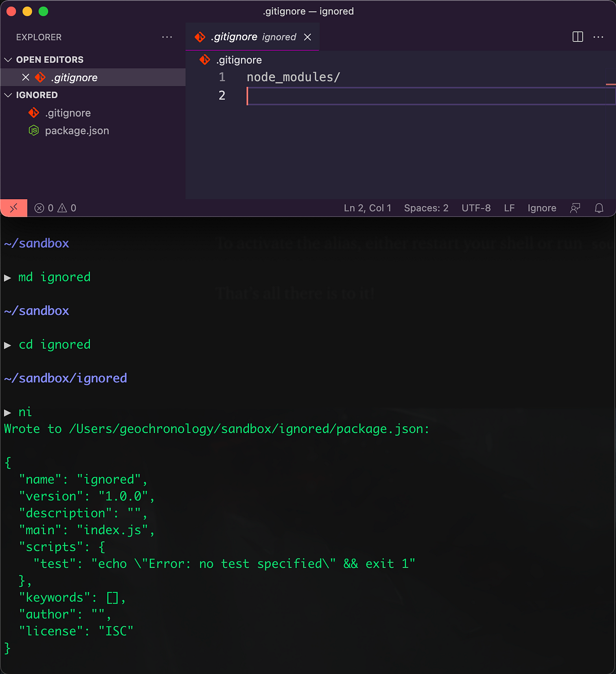Collapse the OPEN EDITORS section
The width and height of the screenshot is (616, 674).
(x=8, y=59)
